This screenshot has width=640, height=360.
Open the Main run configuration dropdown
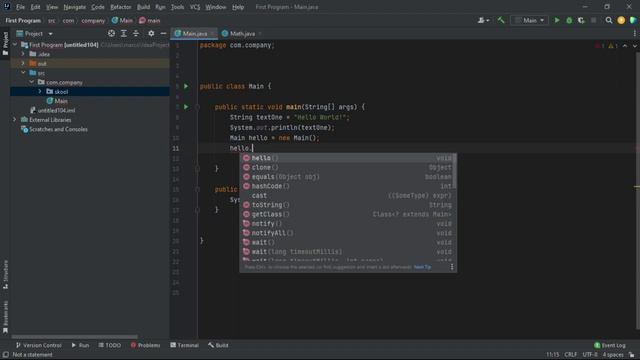click(x=529, y=20)
